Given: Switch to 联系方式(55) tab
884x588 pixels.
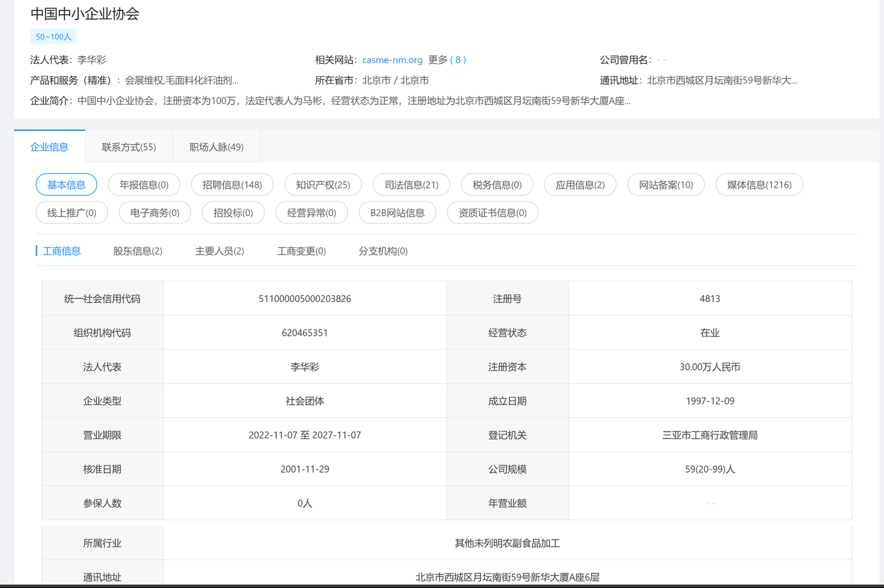Looking at the screenshot, I should click(129, 147).
